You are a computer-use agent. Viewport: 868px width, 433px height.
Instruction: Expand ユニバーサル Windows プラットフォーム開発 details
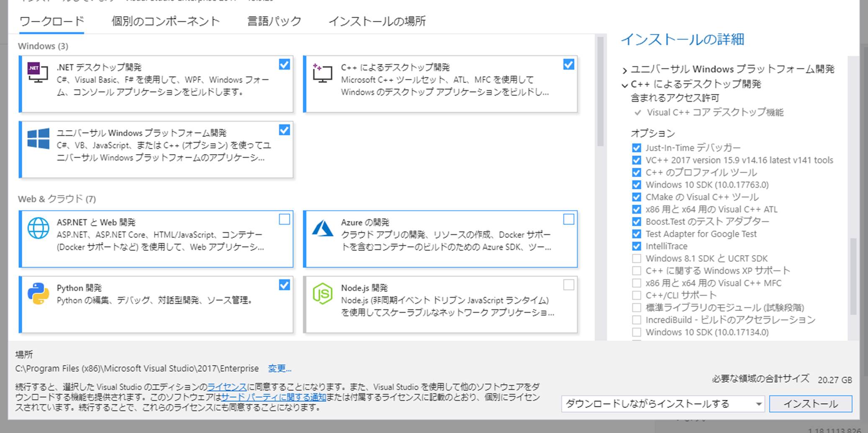624,70
